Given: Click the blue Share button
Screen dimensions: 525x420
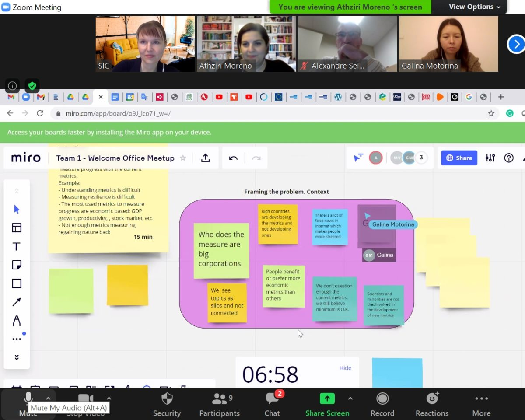Looking at the screenshot, I should [458, 158].
